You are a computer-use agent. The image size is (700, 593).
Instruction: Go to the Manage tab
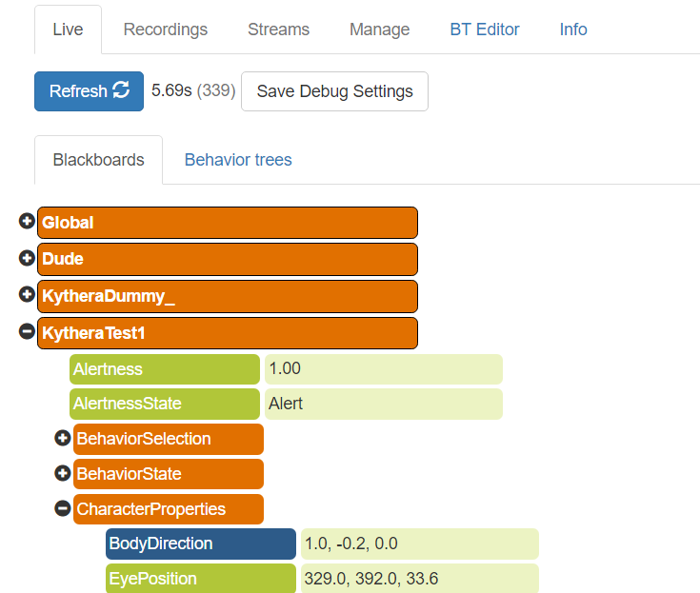[x=379, y=30]
